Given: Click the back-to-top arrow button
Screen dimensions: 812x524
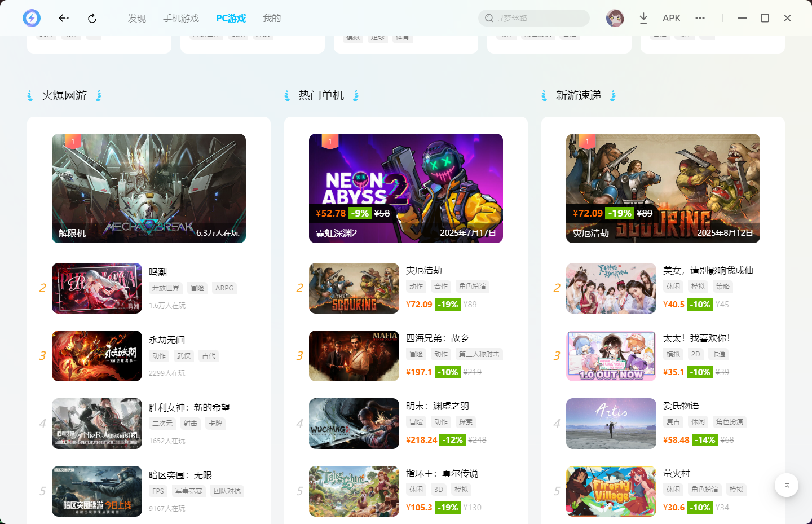Looking at the screenshot, I should [x=787, y=485].
